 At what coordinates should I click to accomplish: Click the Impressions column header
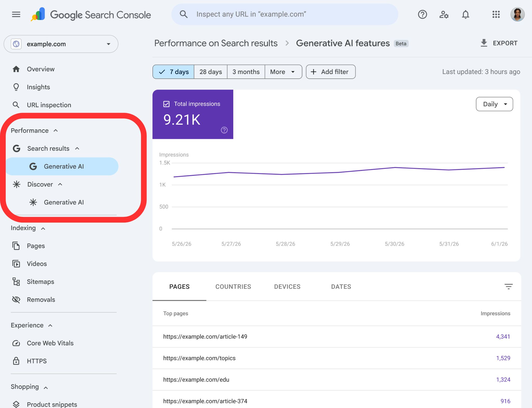(495, 313)
